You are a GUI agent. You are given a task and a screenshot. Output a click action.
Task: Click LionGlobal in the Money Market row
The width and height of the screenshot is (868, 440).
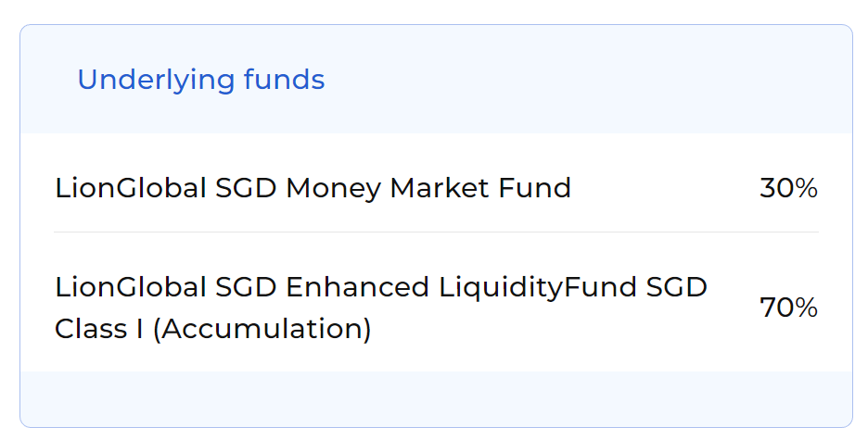[x=130, y=188]
